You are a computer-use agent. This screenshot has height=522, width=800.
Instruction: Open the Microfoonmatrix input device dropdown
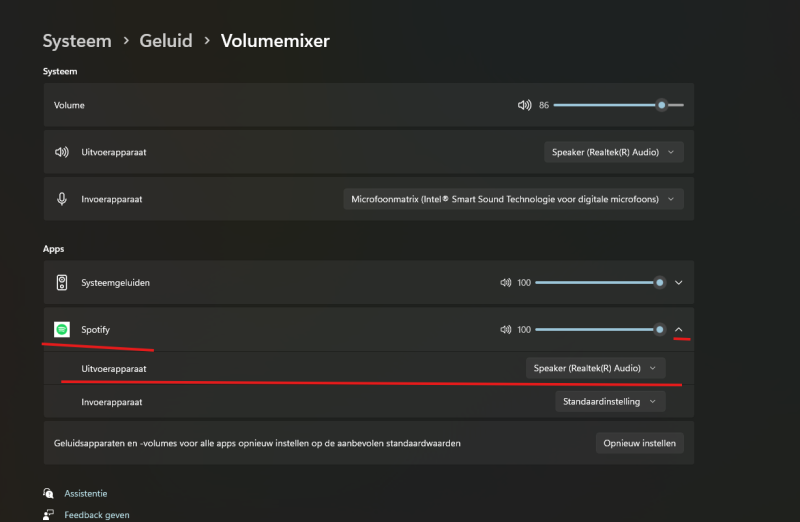513,199
